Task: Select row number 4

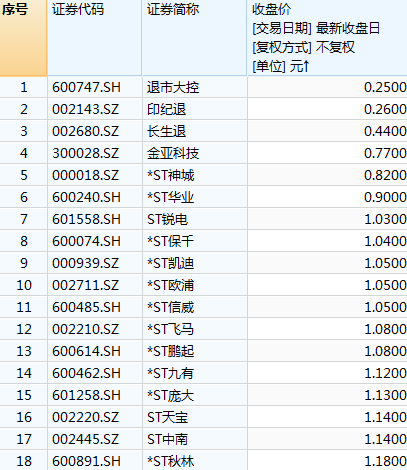Action: [24, 153]
